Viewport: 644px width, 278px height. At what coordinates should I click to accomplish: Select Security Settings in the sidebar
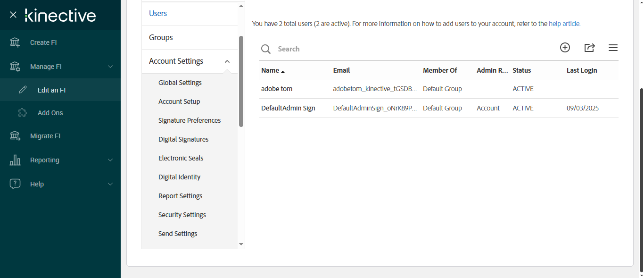tap(182, 215)
